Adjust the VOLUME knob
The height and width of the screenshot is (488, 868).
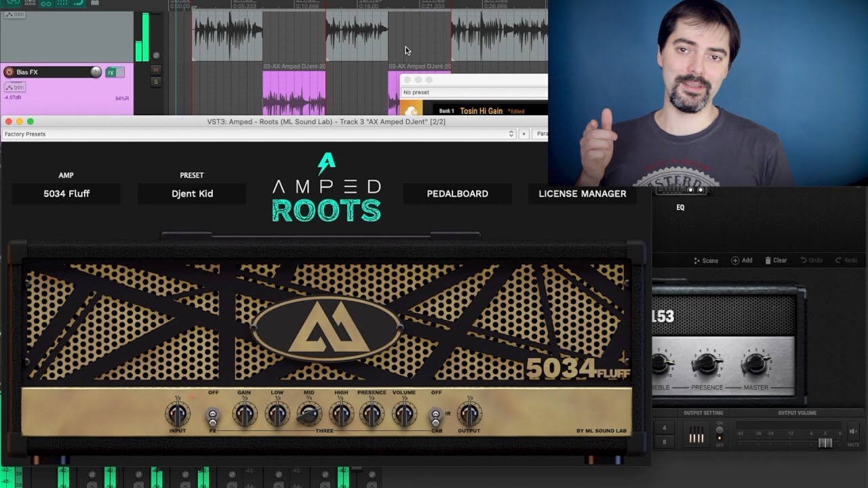click(x=404, y=413)
